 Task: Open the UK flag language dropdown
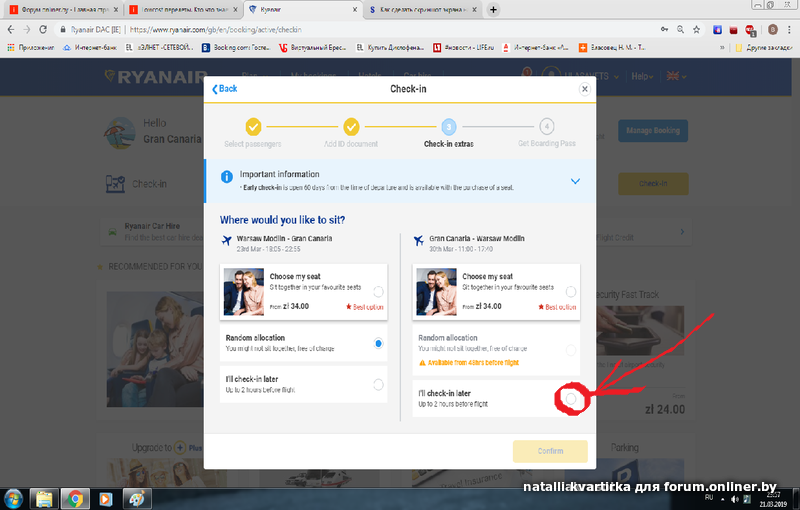point(677,76)
